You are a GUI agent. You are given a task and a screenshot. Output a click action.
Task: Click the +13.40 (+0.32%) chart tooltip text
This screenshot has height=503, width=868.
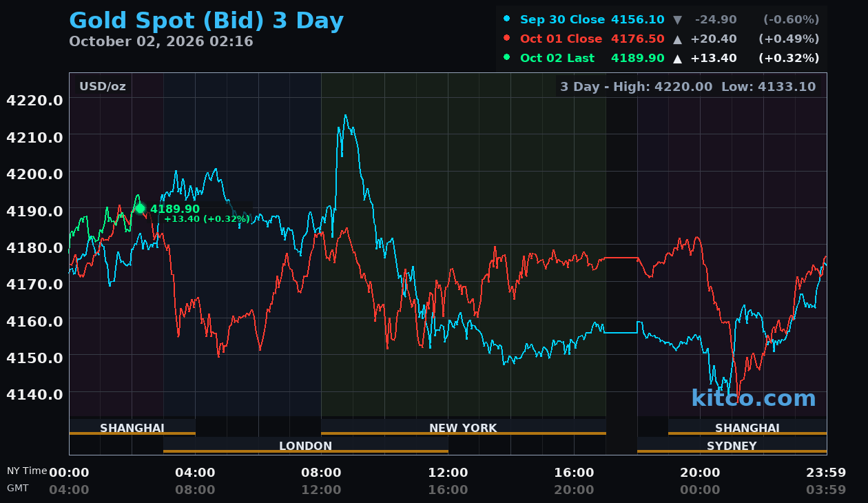point(207,219)
